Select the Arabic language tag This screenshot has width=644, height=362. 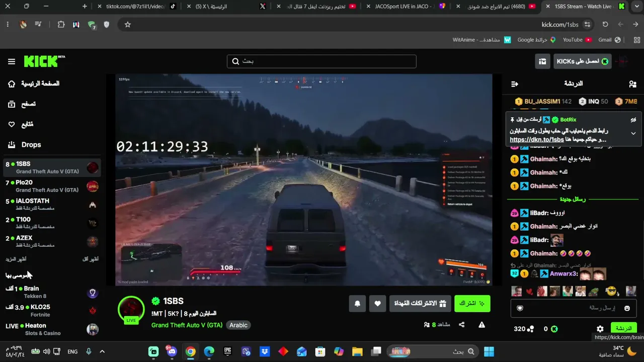coord(238,325)
